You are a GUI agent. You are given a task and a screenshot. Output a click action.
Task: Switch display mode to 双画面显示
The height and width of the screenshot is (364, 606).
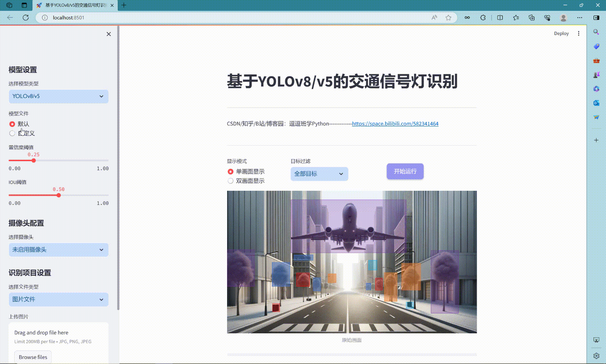(230, 181)
